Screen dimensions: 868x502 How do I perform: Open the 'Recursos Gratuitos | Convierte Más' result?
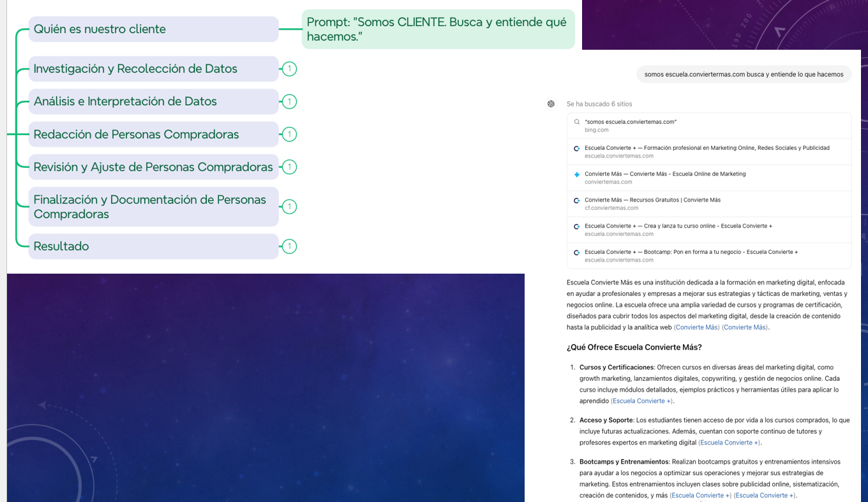coord(709,204)
